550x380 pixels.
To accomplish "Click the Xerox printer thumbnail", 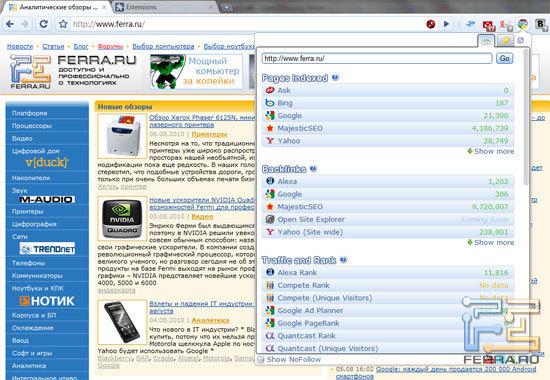I will coord(122,136).
